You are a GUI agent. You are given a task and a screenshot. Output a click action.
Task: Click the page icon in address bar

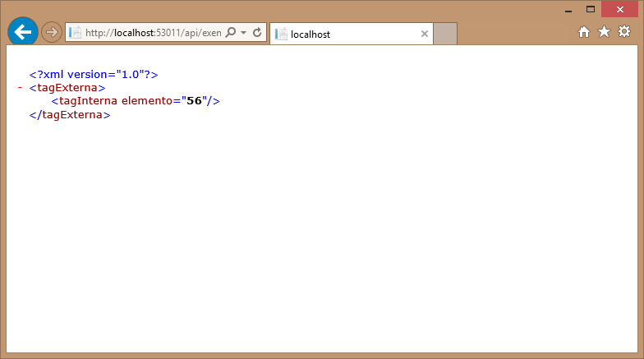(76, 33)
